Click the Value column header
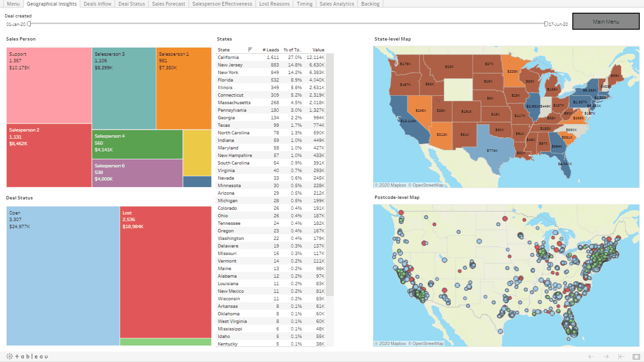The width and height of the screenshot is (644, 362). (318, 49)
